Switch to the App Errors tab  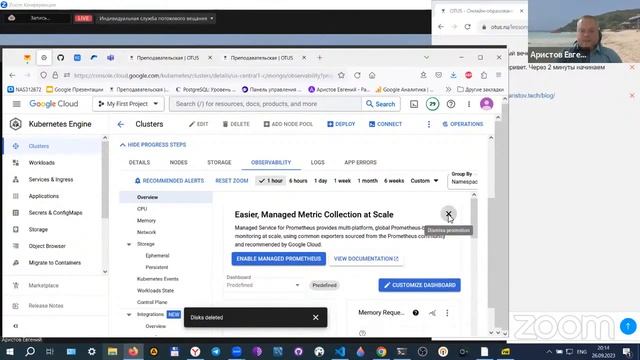pyautogui.click(x=360, y=162)
